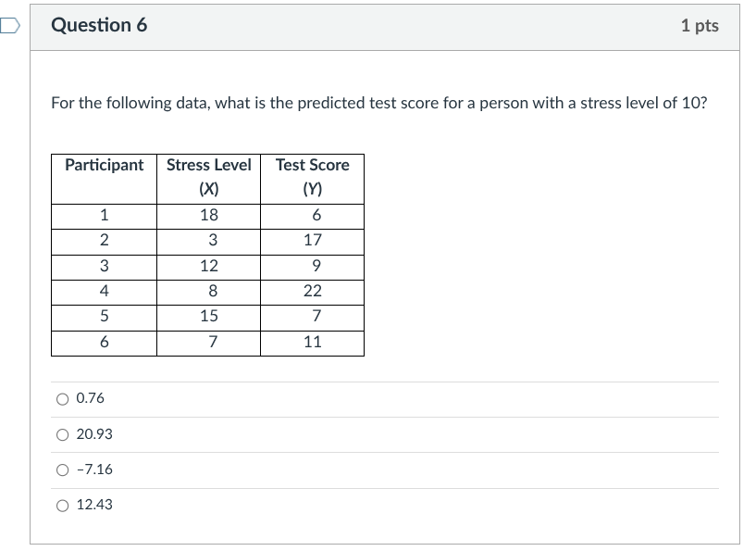Viewport: 756px width, 551px height.
Task: Click the stress level value 12
Action: click(x=207, y=265)
